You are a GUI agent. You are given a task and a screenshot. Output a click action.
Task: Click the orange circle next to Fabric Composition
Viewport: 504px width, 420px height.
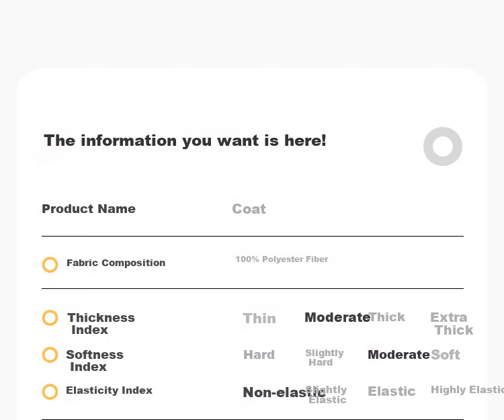(50, 265)
